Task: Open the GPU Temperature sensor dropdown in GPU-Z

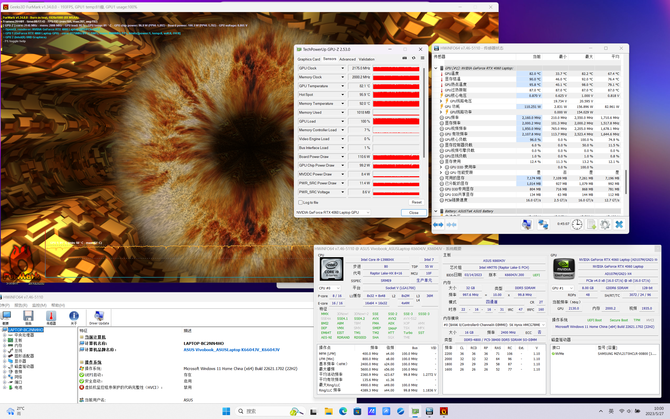Action: pos(342,86)
